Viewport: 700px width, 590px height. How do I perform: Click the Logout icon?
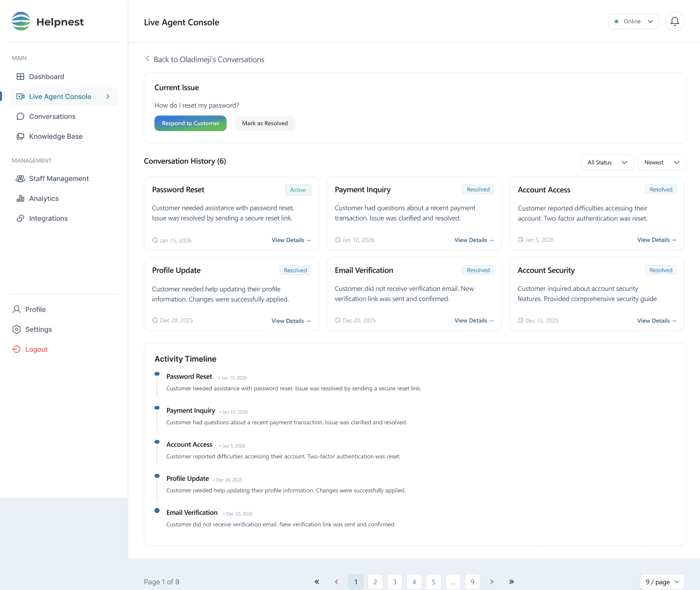click(17, 349)
